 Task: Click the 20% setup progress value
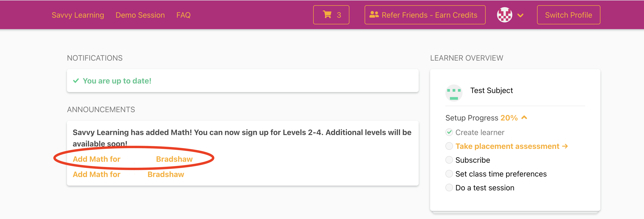click(x=509, y=118)
